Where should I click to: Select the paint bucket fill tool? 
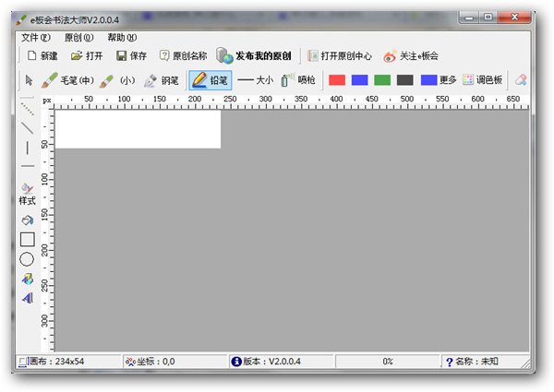pos(27,220)
